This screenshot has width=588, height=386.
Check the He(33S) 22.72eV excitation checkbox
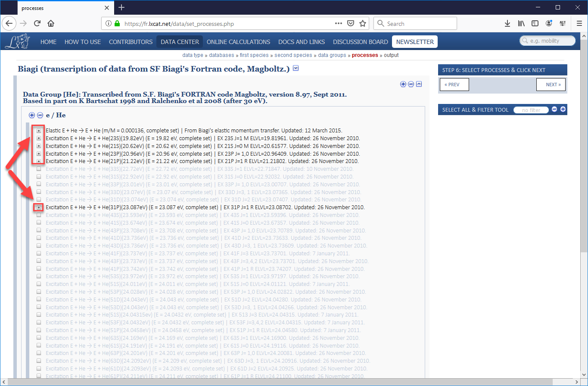[39, 169]
